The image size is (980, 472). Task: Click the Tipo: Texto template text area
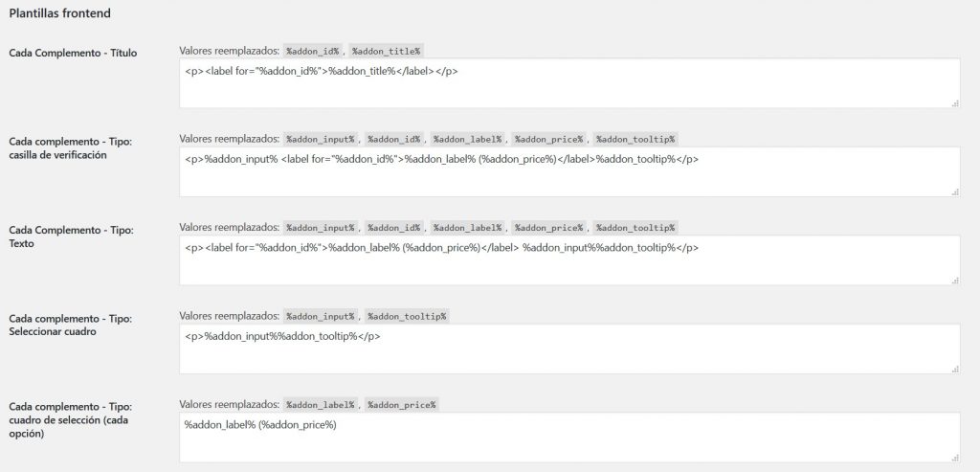(x=568, y=260)
